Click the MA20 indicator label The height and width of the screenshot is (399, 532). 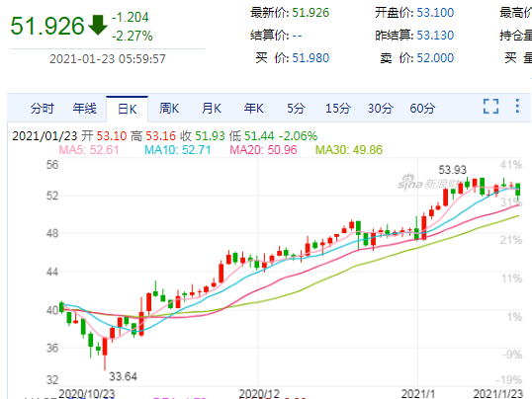pos(263,150)
